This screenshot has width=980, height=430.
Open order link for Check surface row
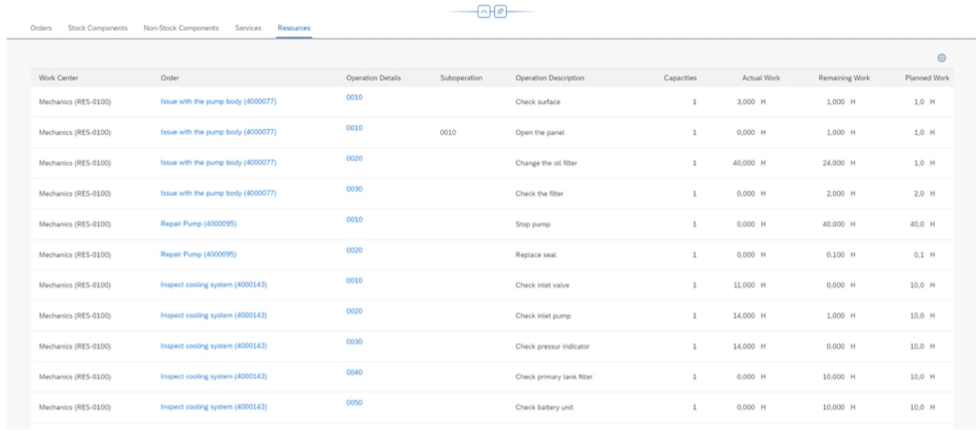point(219,101)
